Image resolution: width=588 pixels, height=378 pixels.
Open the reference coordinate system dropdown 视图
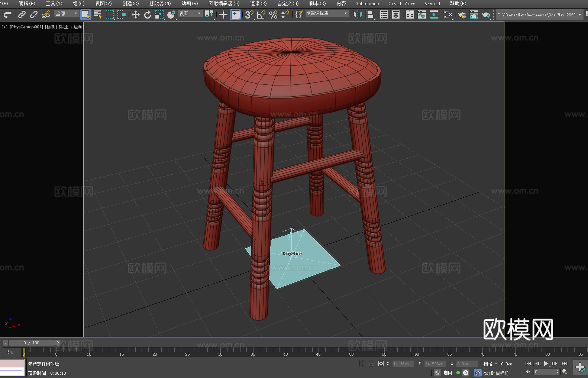[190, 13]
